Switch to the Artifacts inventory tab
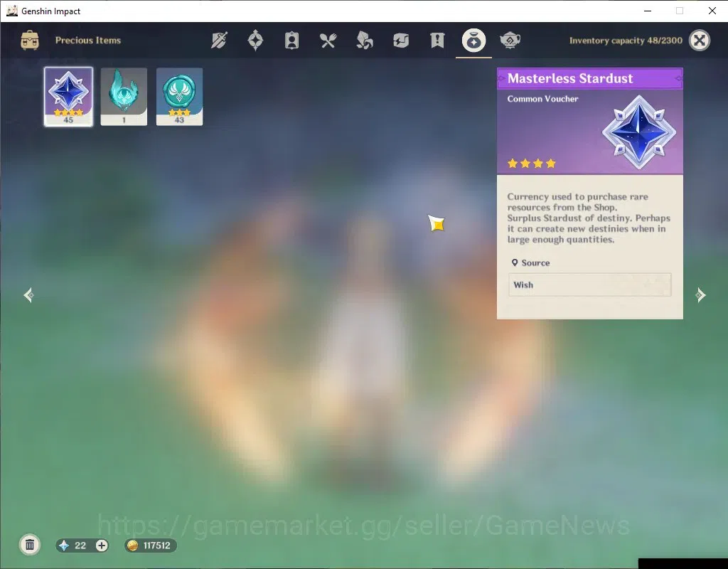The width and height of the screenshot is (728, 569). click(x=255, y=41)
